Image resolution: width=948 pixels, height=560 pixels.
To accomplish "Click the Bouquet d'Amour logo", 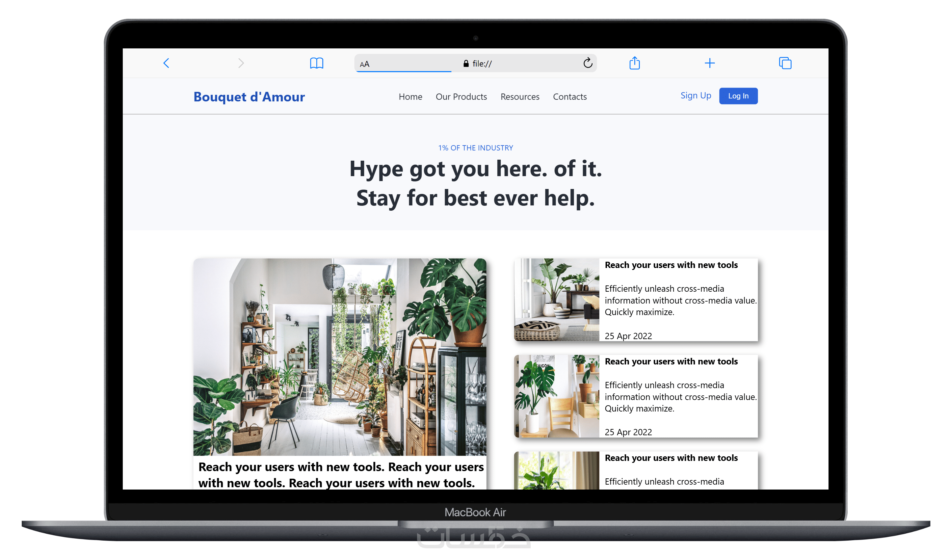I will tap(249, 96).
